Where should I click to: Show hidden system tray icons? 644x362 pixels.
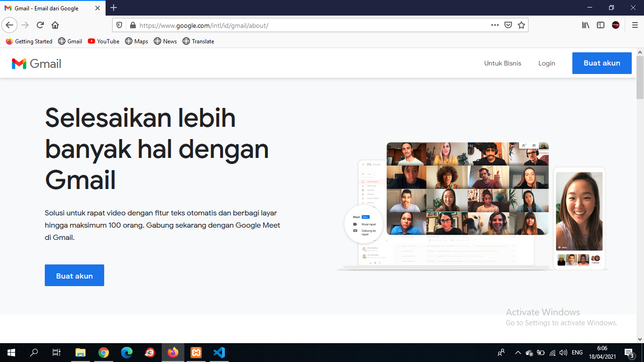click(x=518, y=353)
